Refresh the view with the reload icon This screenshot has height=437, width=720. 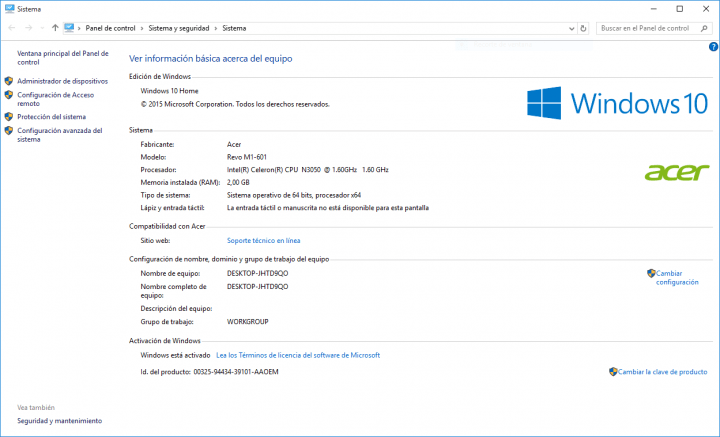[583, 28]
